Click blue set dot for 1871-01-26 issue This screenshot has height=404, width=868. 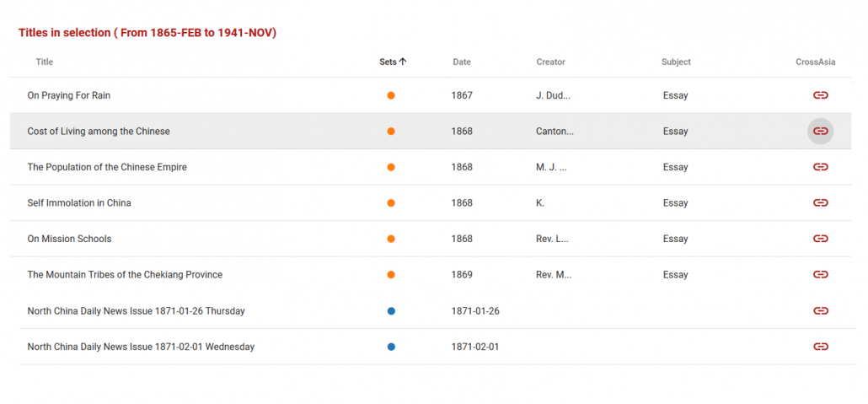[391, 311]
